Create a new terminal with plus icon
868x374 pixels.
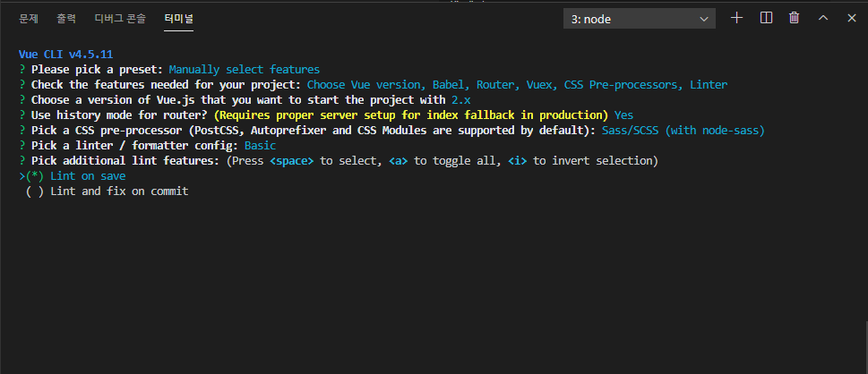click(x=736, y=18)
